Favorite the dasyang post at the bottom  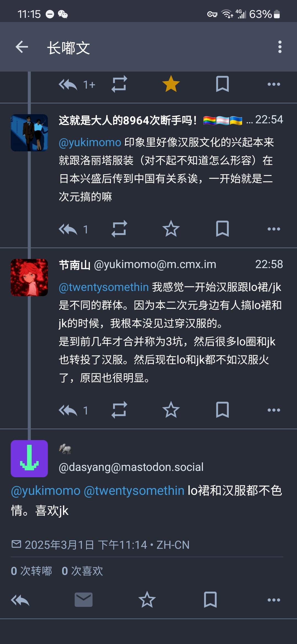pos(147,600)
